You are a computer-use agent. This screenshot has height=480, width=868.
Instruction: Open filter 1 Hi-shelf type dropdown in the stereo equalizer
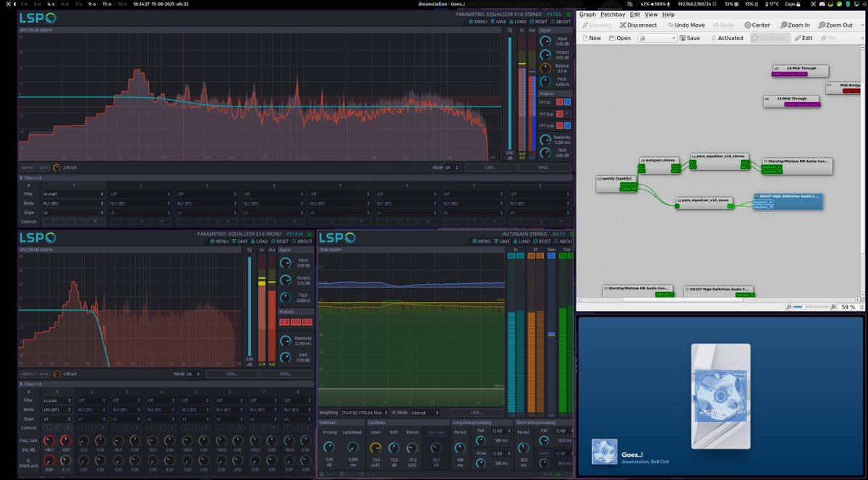73,194
